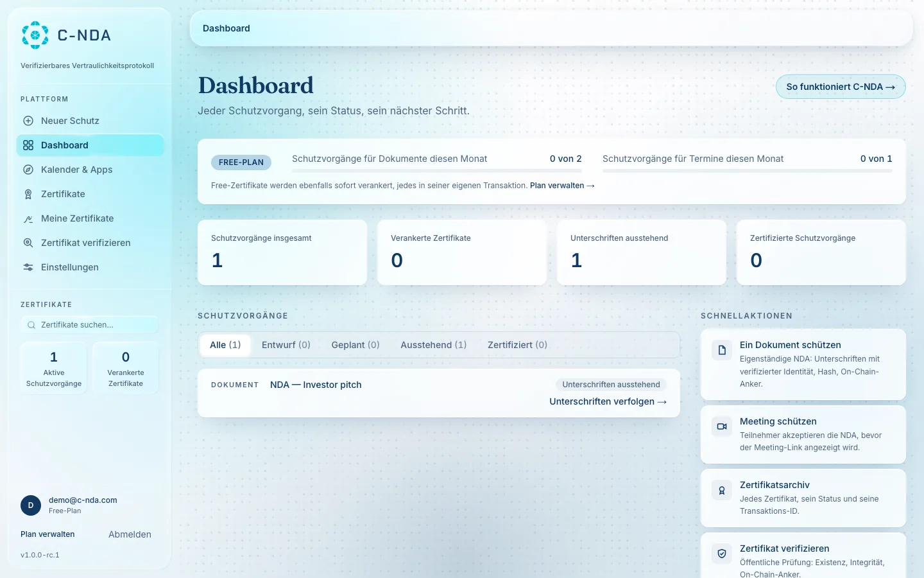This screenshot has width=924, height=578.
Task: Click the ribbon icon on Zertifikatsarchiv card
Action: 722,490
